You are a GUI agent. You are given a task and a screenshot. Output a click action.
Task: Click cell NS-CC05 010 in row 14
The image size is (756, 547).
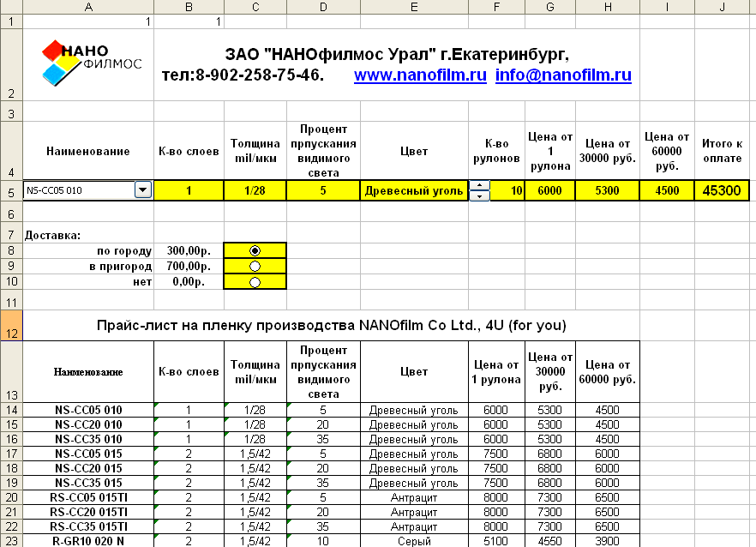pyautogui.click(x=88, y=410)
